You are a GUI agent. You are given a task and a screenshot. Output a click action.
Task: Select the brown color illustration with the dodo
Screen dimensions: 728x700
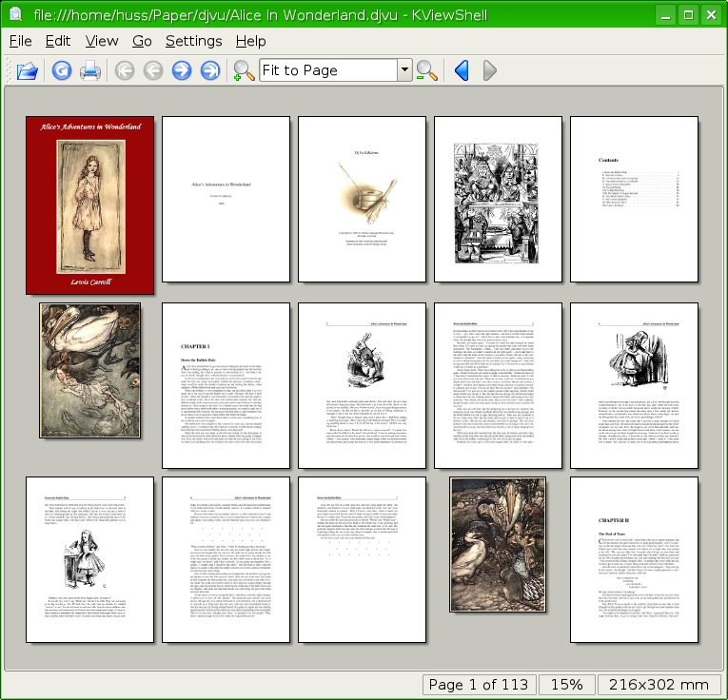(498, 545)
